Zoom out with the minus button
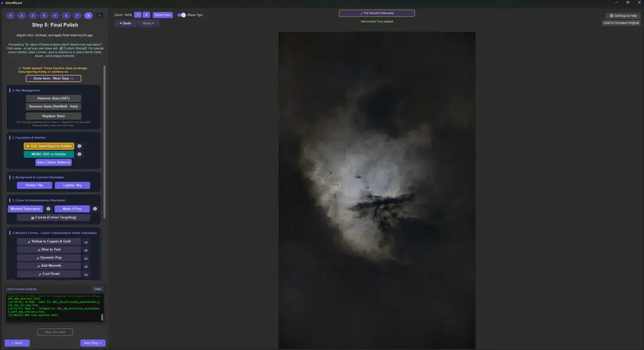This screenshot has width=644, height=350. point(138,15)
